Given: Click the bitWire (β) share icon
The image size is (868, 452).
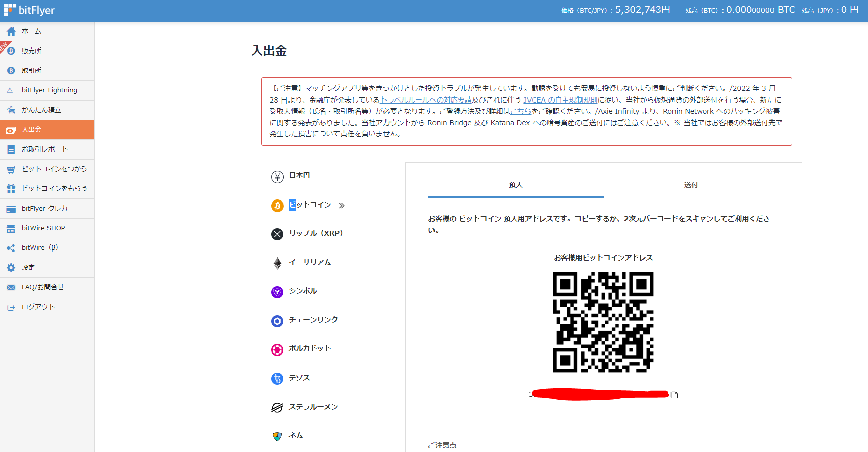Looking at the screenshot, I should [x=11, y=248].
